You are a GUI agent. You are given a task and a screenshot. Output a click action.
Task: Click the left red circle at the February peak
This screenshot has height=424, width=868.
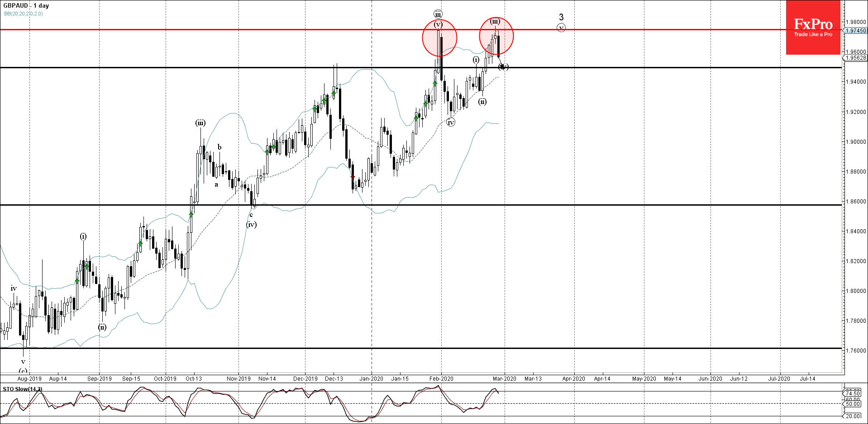coord(439,38)
